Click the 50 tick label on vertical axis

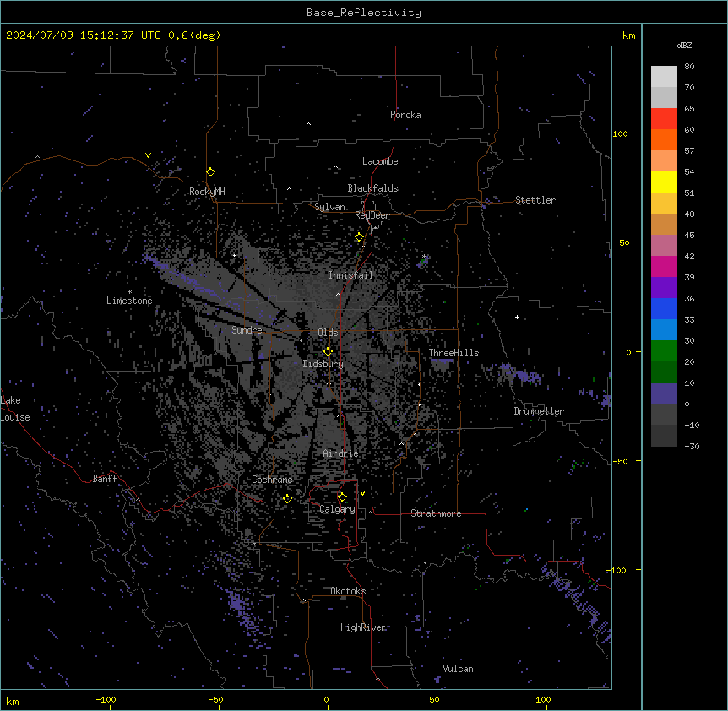pyautogui.click(x=624, y=242)
